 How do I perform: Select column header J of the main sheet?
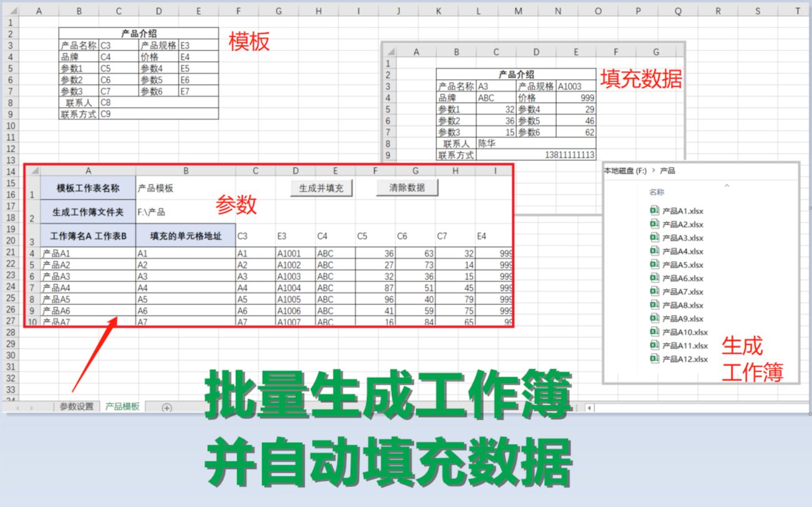pos(398,11)
